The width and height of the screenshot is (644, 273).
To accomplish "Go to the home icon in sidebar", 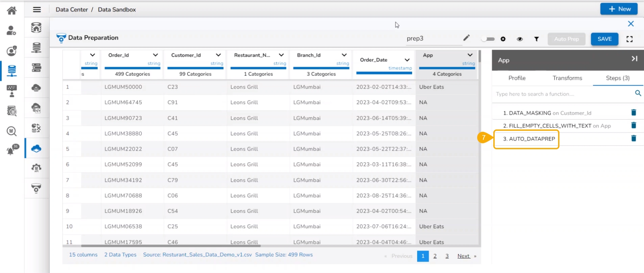I will tap(12, 10).
